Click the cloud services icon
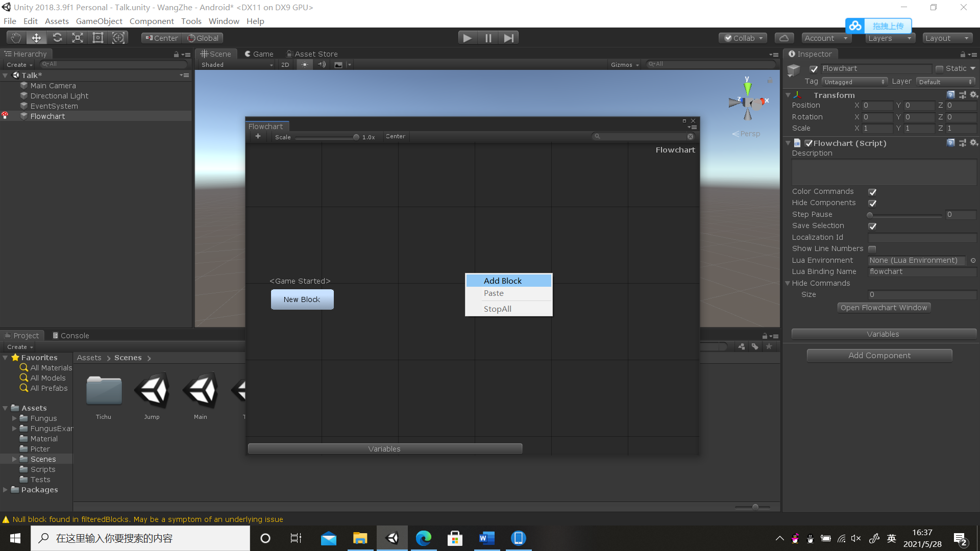Viewport: 980px width, 551px height. click(x=784, y=38)
